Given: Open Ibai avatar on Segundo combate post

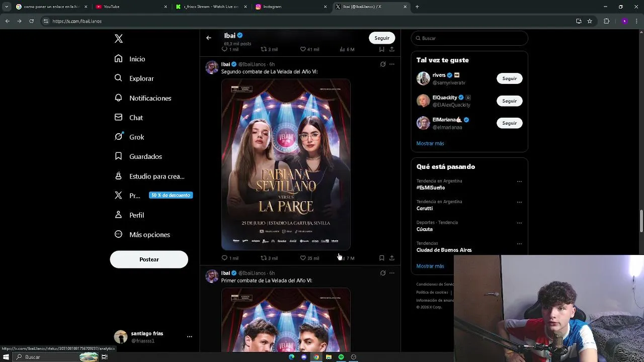Looking at the screenshot, I should point(212,67).
